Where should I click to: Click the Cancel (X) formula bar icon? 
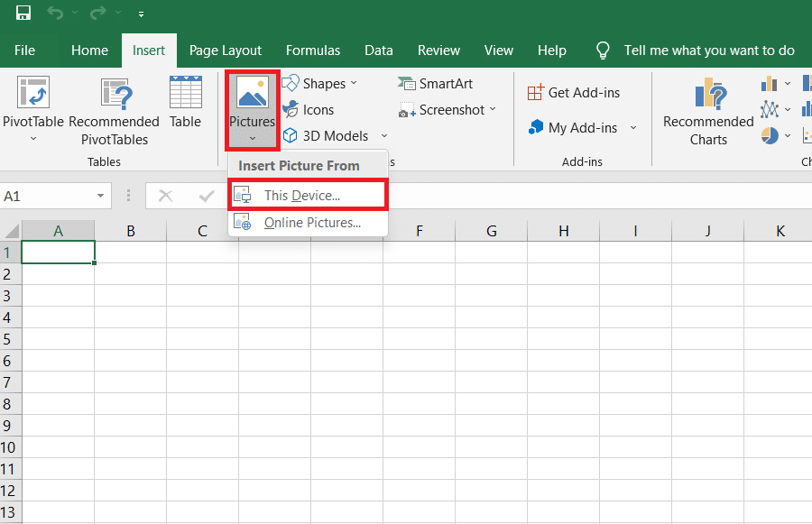pos(165,196)
